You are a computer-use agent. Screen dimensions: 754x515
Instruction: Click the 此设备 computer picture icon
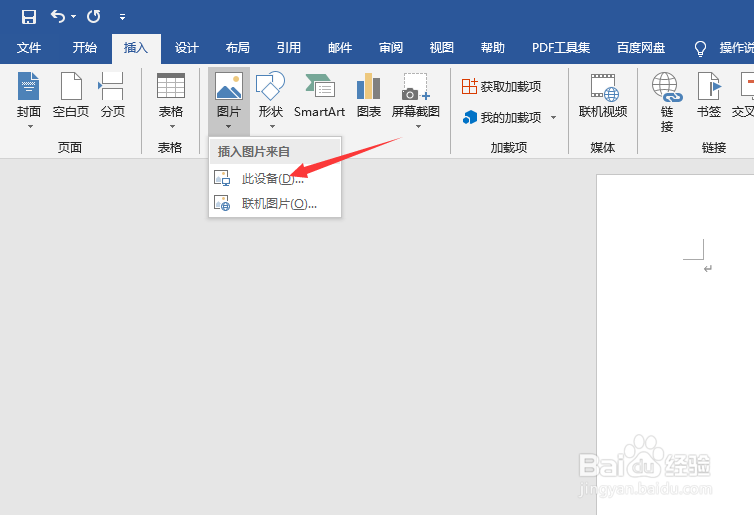(x=222, y=178)
